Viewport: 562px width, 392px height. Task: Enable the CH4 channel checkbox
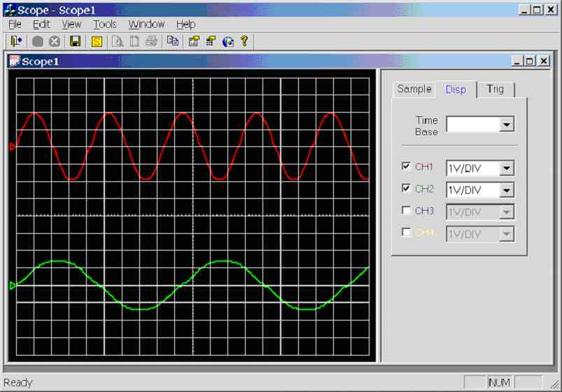click(407, 232)
